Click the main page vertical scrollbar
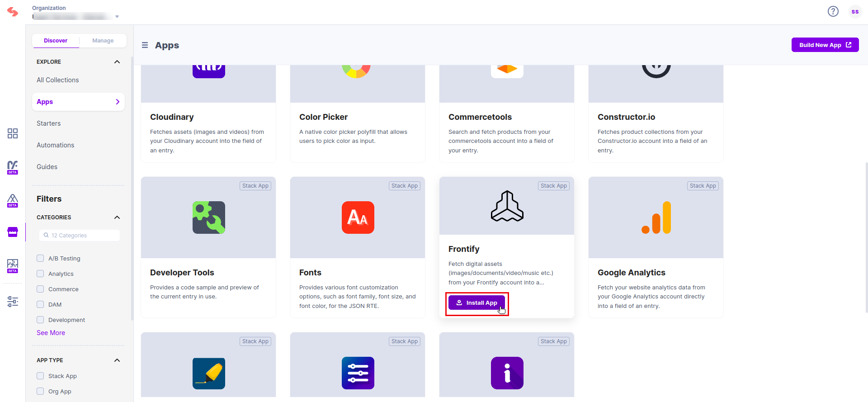Image resolution: width=868 pixels, height=402 pixels. [866, 237]
